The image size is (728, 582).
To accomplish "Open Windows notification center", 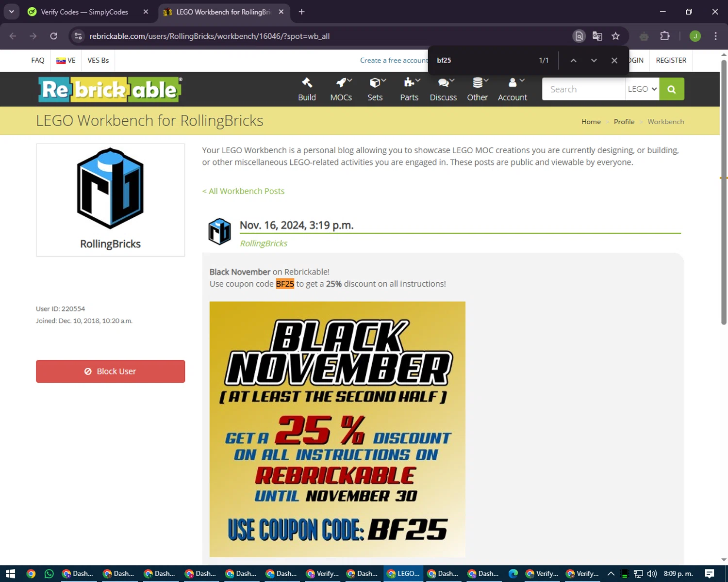I will click(x=710, y=574).
